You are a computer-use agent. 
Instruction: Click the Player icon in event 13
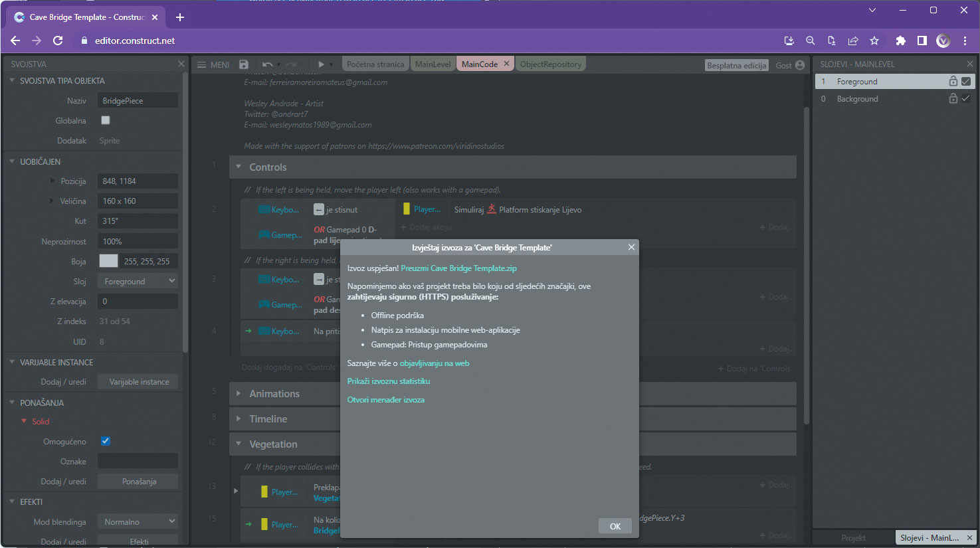pos(264,492)
